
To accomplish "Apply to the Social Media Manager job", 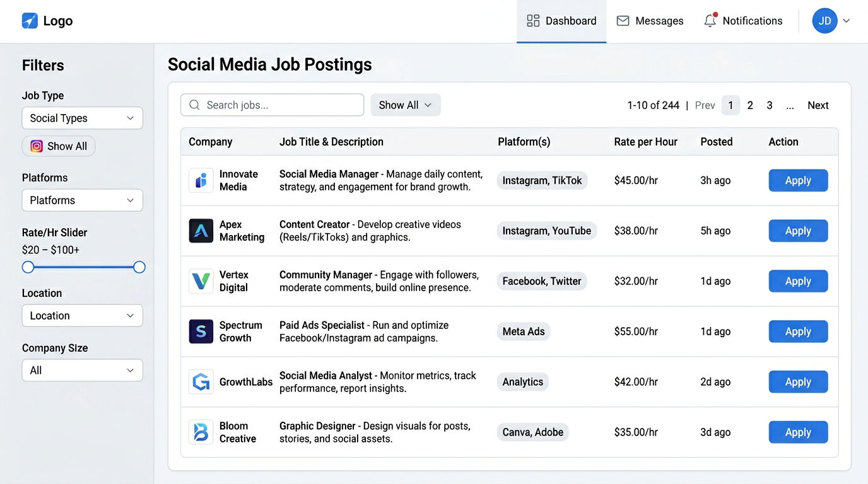I will [798, 180].
